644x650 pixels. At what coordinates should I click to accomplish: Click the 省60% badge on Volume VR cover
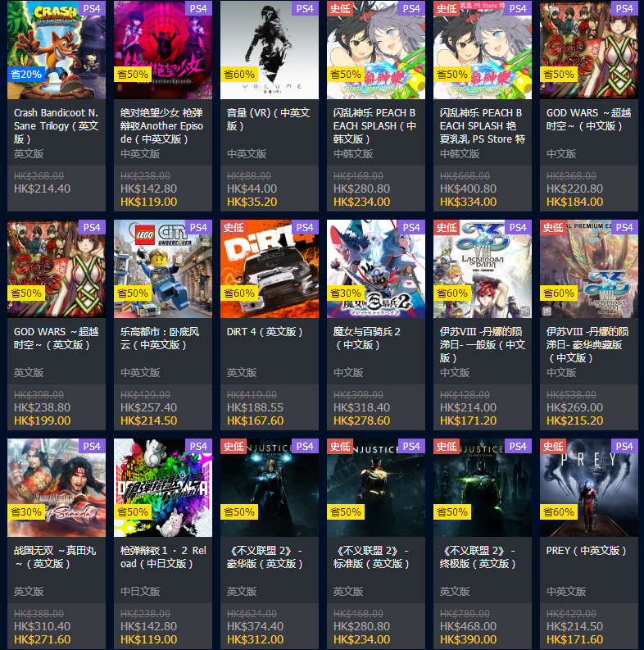[x=239, y=75]
